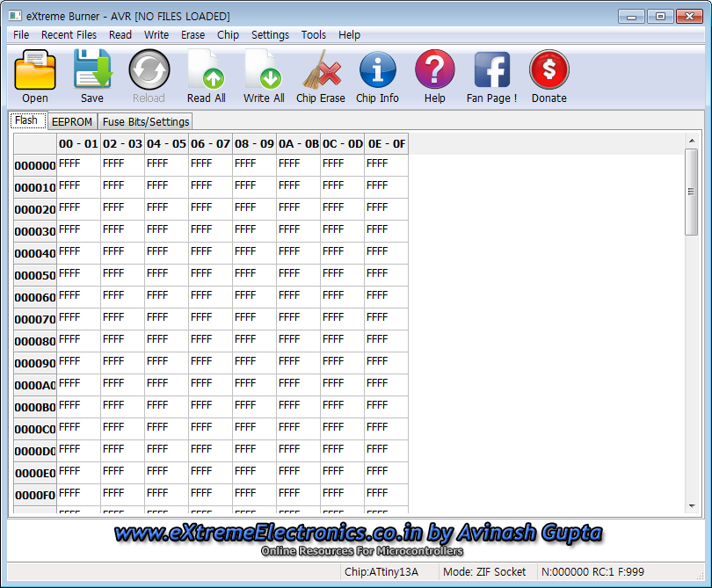Select row address 000080
The width and height of the screenshot is (712, 588).
(35, 341)
